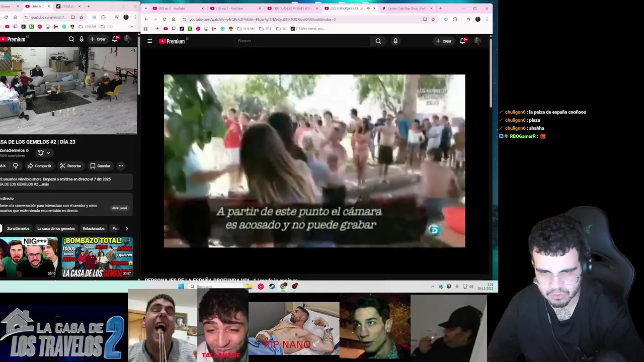This screenshot has width=644, height=362.
Task: Select Relacionados filter chip
Action: [x=94, y=228]
